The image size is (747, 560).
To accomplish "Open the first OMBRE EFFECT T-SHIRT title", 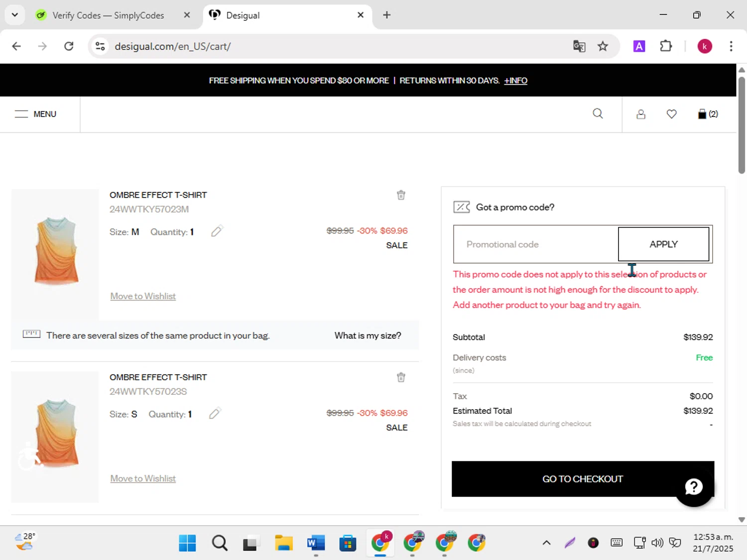I will [x=158, y=195].
